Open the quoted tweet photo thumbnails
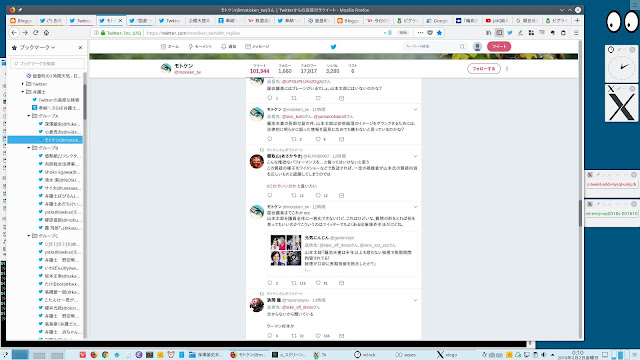 coord(286,251)
